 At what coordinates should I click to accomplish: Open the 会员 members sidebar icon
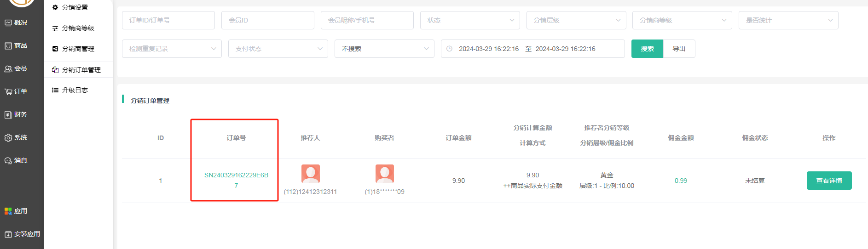[x=8, y=69]
